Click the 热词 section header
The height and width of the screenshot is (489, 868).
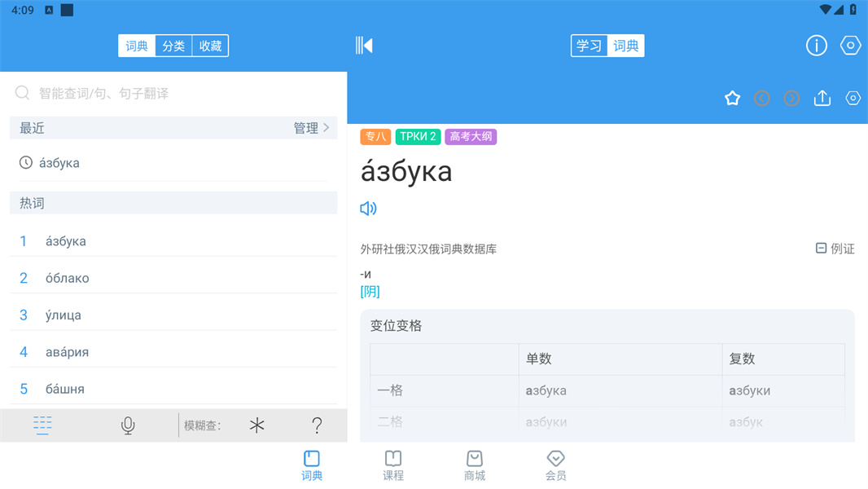click(x=173, y=203)
